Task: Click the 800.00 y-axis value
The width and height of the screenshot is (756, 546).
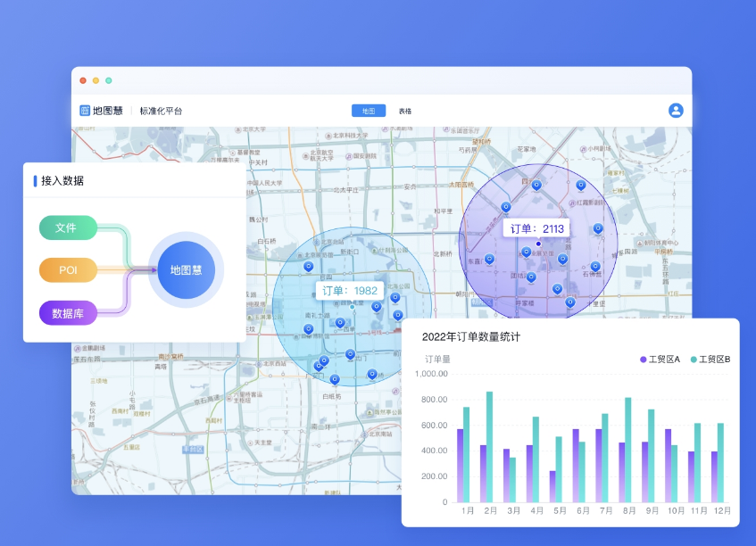Action: [434, 399]
